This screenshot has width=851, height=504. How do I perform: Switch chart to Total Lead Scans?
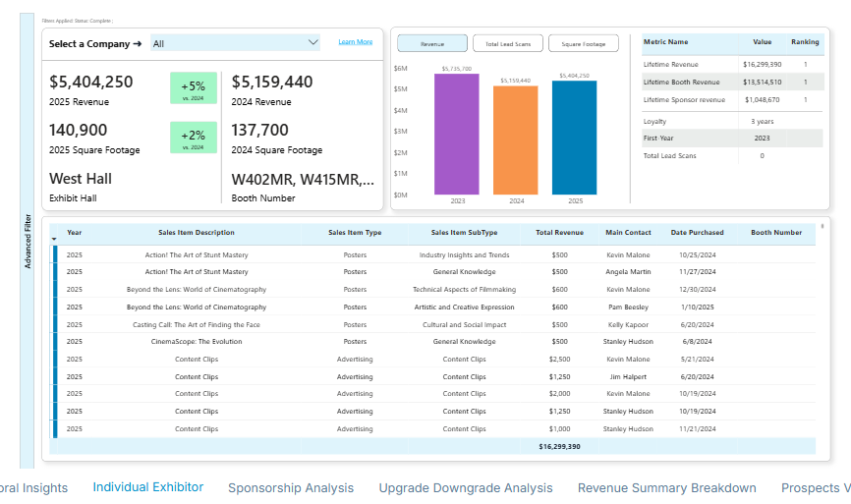click(507, 44)
